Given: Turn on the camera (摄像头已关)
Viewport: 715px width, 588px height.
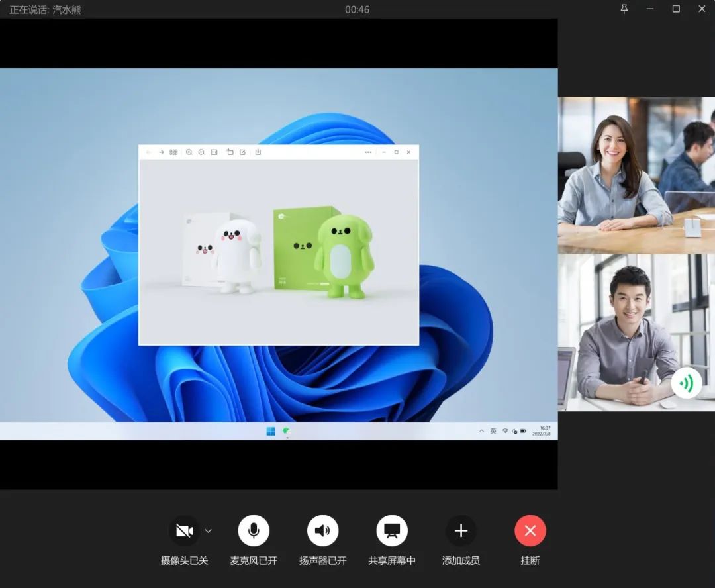Looking at the screenshot, I should [x=184, y=530].
